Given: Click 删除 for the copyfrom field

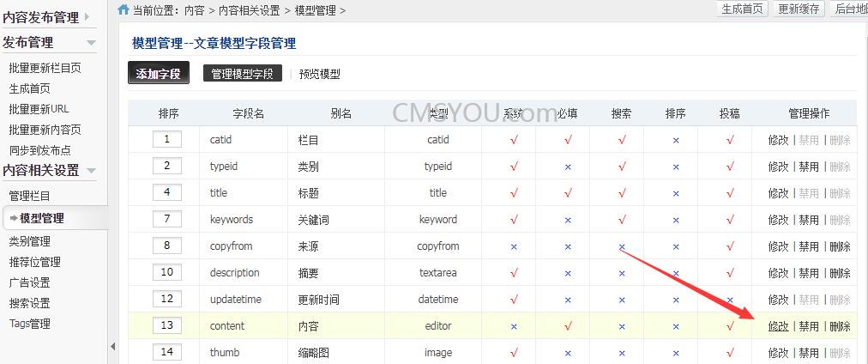Looking at the screenshot, I should click(x=840, y=246).
